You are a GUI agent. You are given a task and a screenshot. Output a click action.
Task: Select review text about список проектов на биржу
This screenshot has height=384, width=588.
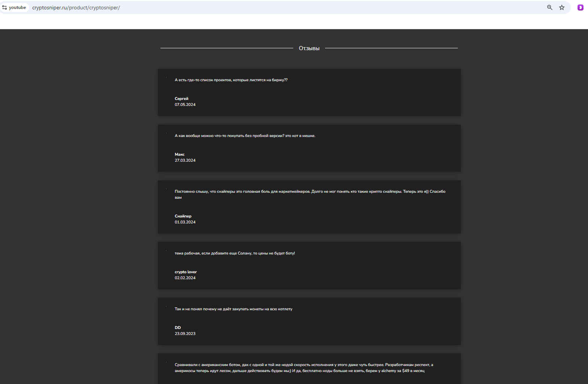tap(231, 80)
